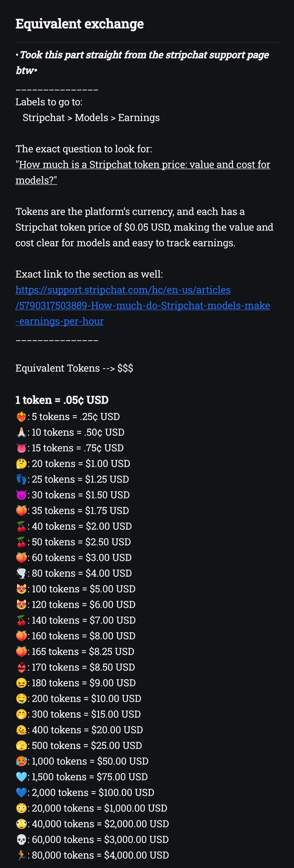Screen dimensions: 294x868
Task: Click the skull emoji for 60,000 tokens
Action: click(21, 839)
